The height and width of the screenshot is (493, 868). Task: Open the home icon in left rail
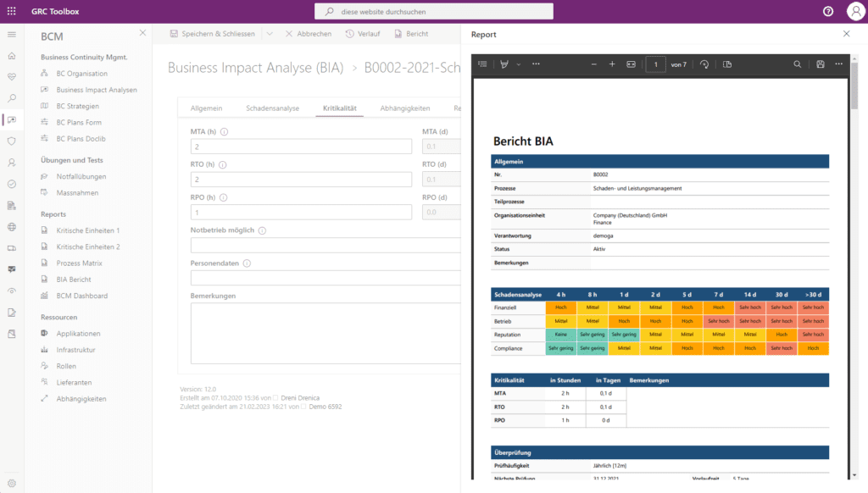(12, 56)
